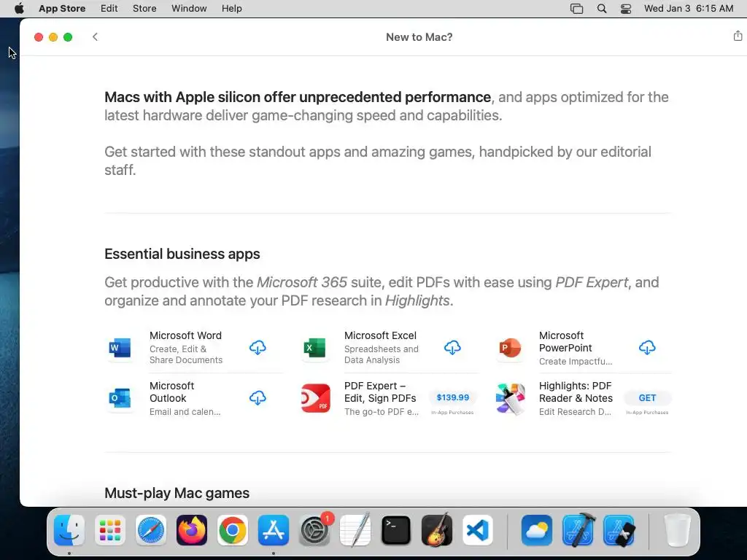The width and height of the screenshot is (747, 560).
Task: Open the Help menu
Action: click(231, 9)
